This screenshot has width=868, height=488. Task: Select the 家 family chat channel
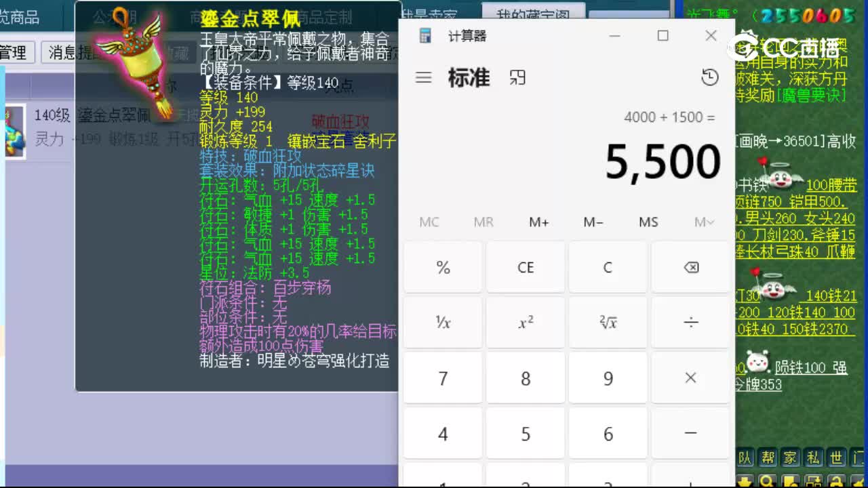(791, 458)
